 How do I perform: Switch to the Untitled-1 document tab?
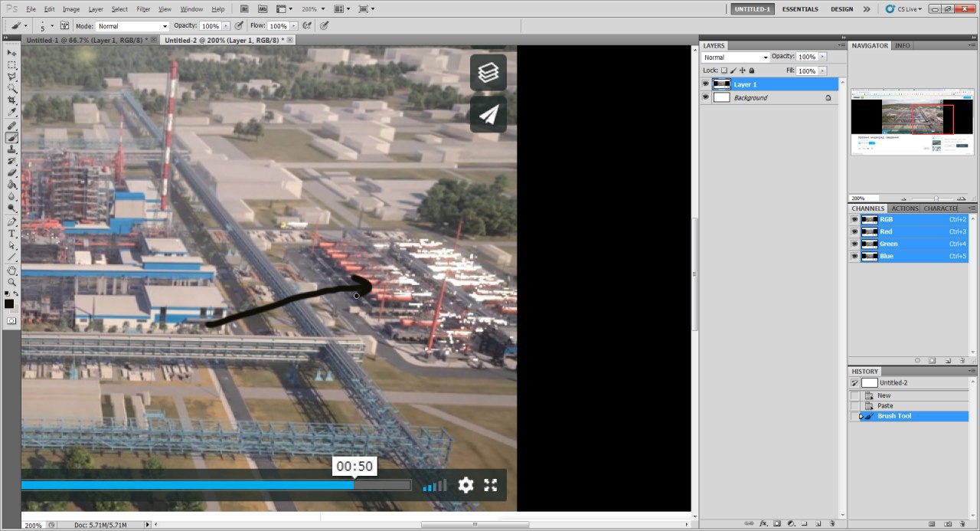[90, 40]
